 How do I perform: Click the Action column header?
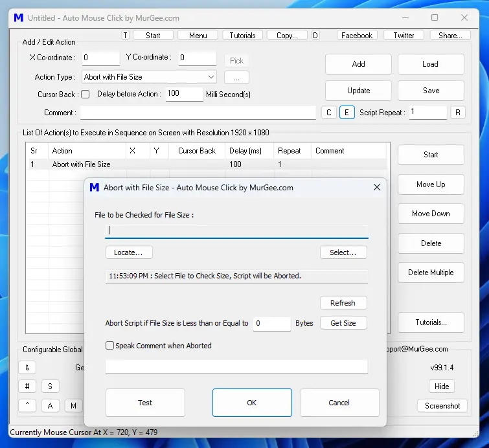click(87, 151)
